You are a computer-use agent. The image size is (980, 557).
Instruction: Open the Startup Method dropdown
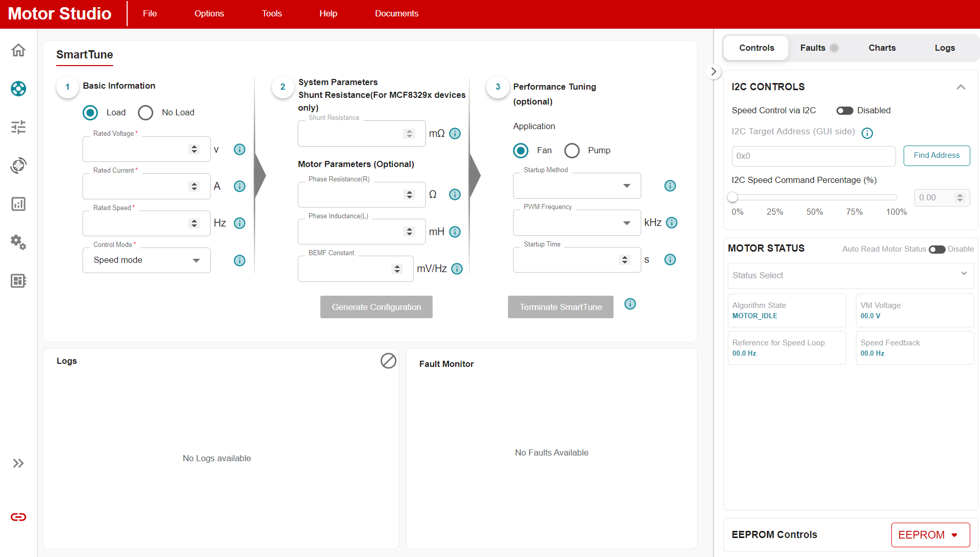click(577, 185)
